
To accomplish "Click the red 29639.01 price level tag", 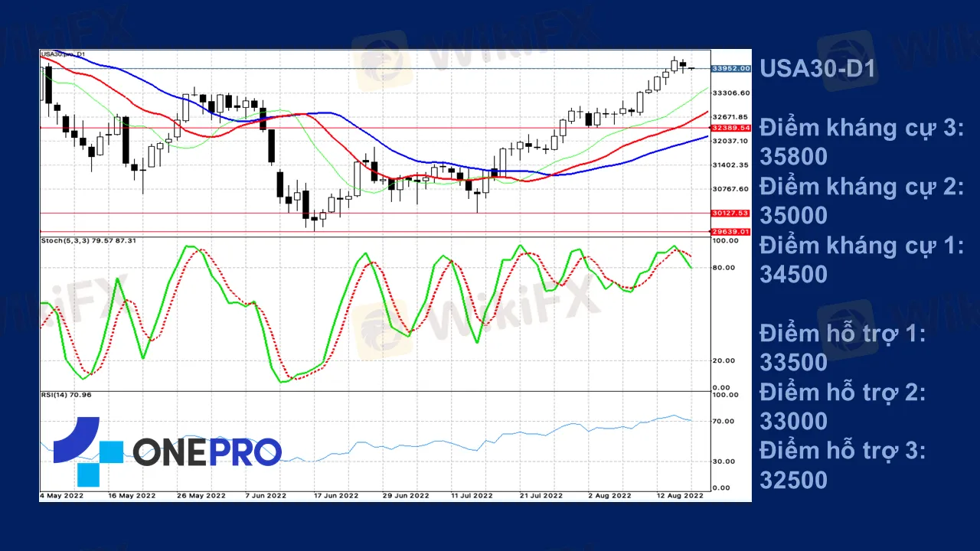I will pyautogui.click(x=730, y=231).
